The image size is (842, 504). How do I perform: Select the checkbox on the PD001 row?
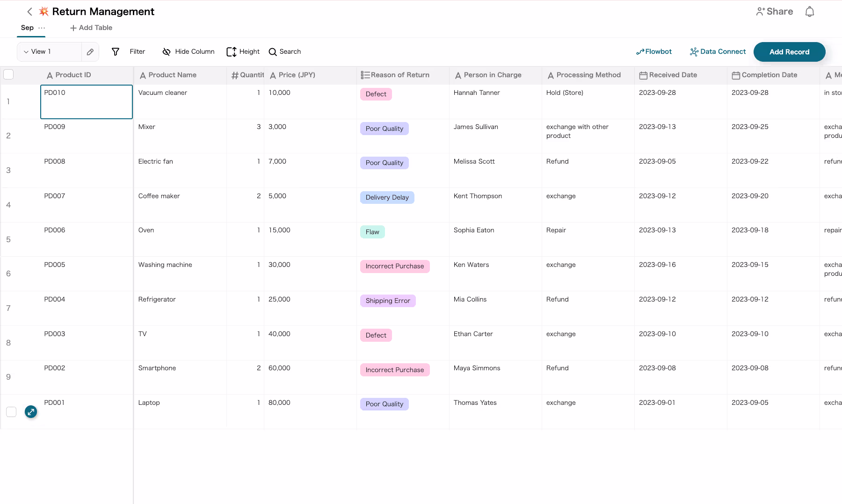(x=11, y=412)
